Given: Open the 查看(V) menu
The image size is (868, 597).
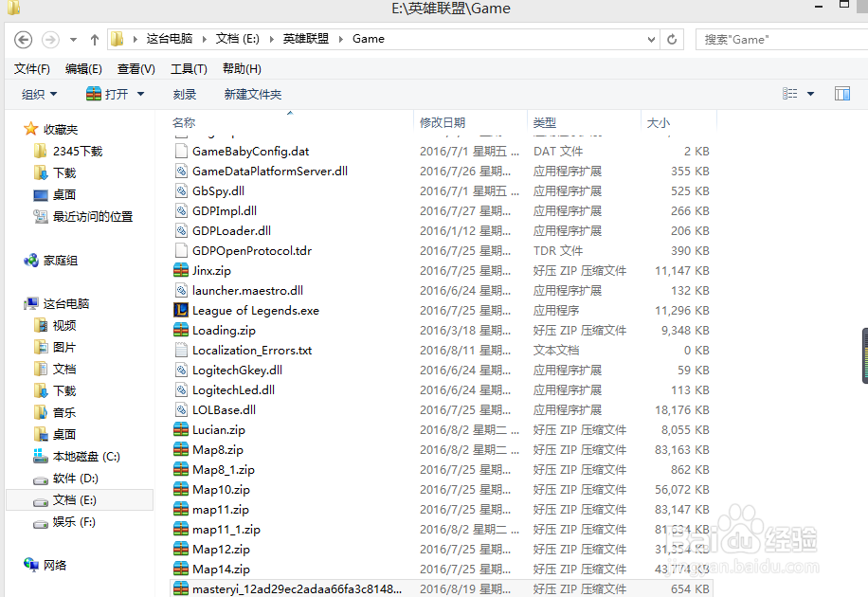Looking at the screenshot, I should pos(136,68).
